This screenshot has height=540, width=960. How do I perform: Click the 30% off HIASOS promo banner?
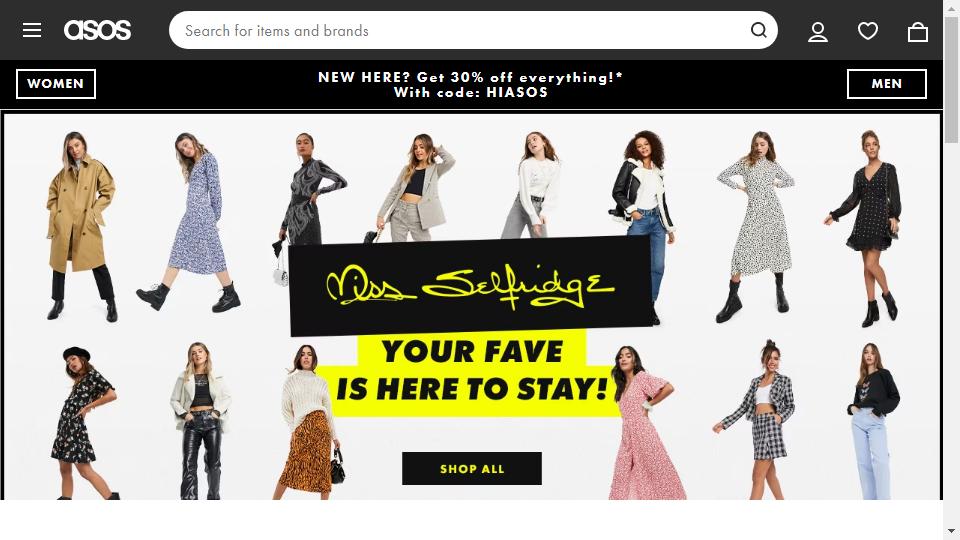click(x=470, y=84)
